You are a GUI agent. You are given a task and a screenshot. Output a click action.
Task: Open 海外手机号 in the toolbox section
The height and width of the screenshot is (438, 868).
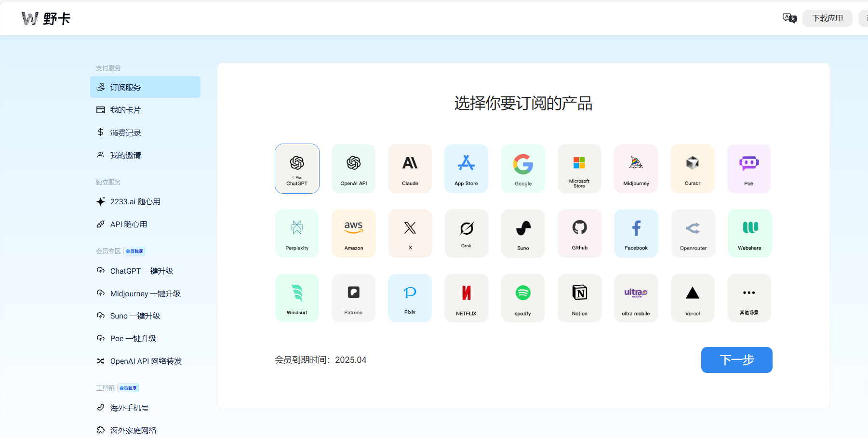click(x=145, y=408)
